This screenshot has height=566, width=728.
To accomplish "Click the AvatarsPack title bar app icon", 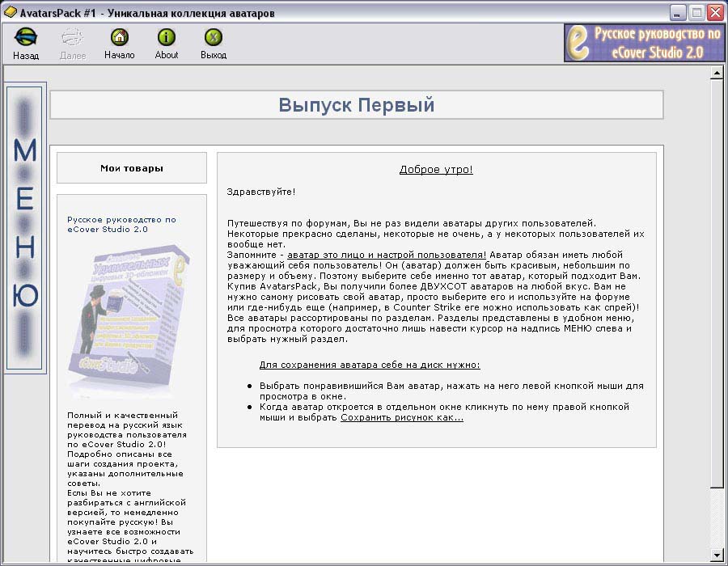I will [x=11, y=12].
